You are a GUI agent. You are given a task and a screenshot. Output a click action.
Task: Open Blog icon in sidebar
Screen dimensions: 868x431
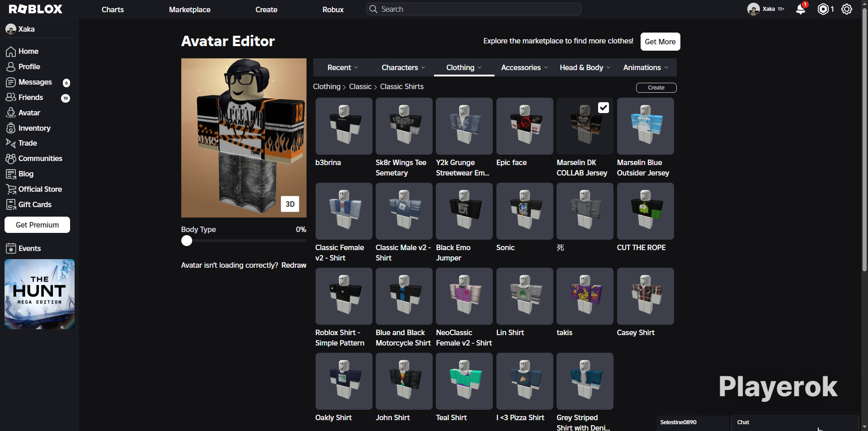(11, 174)
